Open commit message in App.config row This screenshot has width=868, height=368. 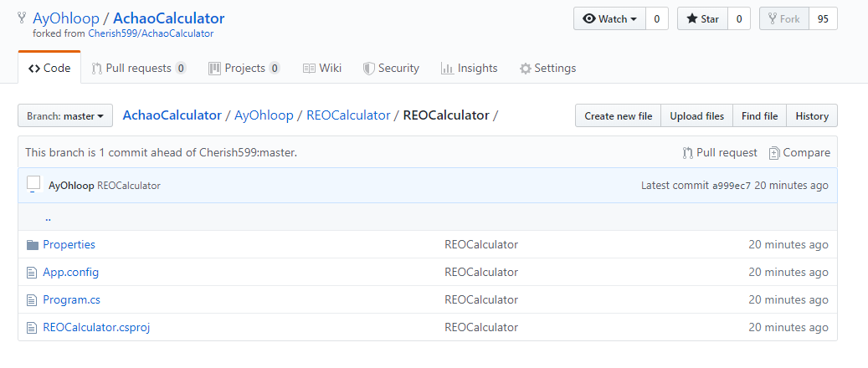pyautogui.click(x=481, y=273)
